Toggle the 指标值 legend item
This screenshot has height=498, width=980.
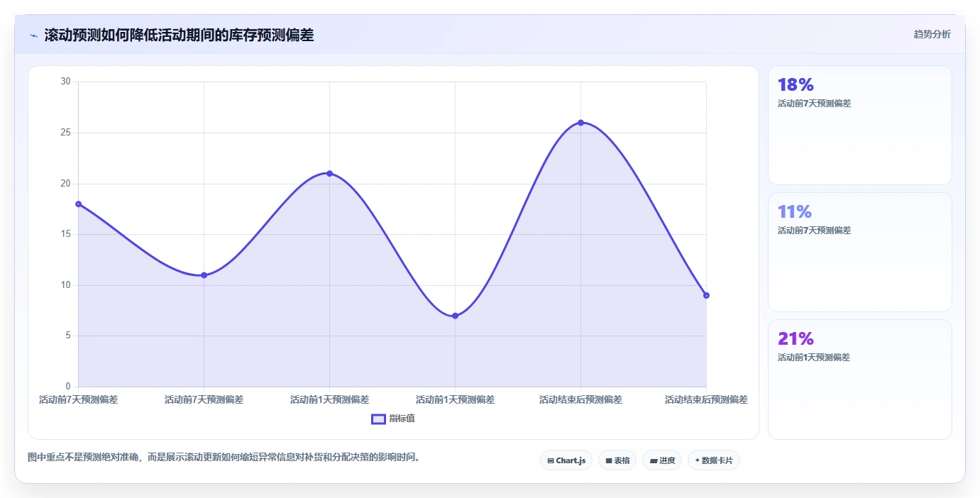click(393, 419)
